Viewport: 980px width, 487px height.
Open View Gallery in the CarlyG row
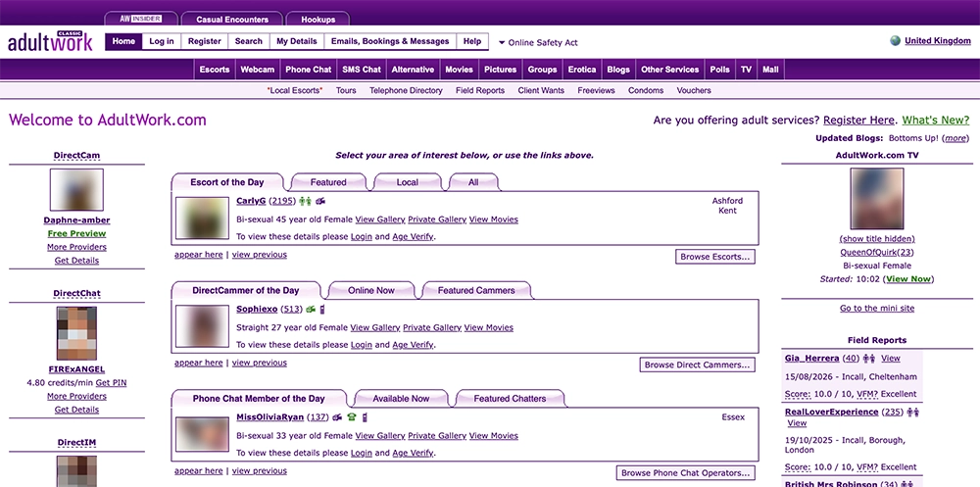[380, 219]
